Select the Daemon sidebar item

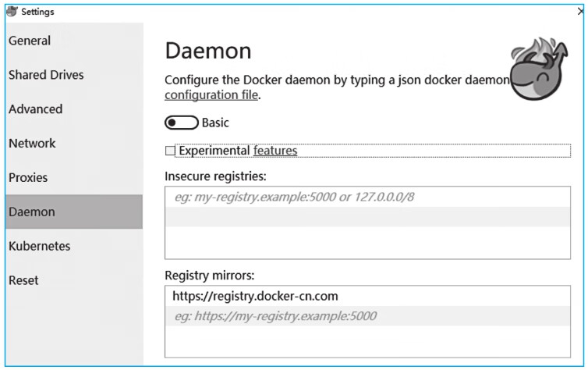(32, 212)
